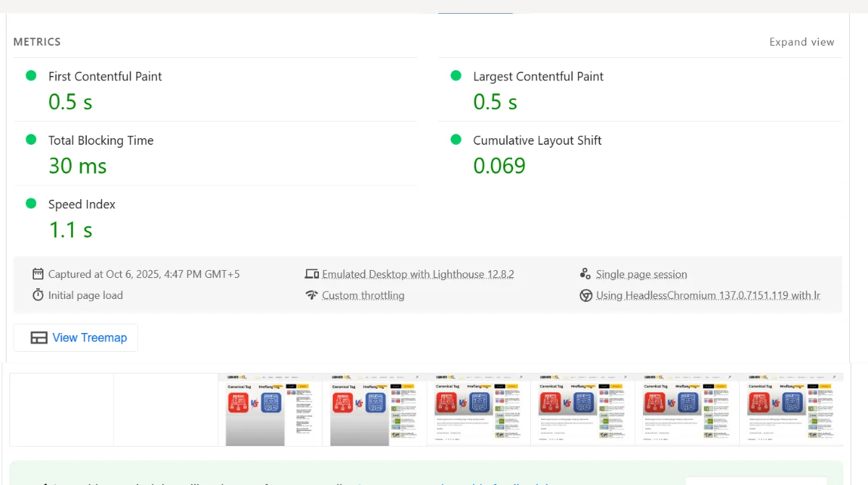
Task: Click the Total Blocking Time metric label
Action: [101, 140]
